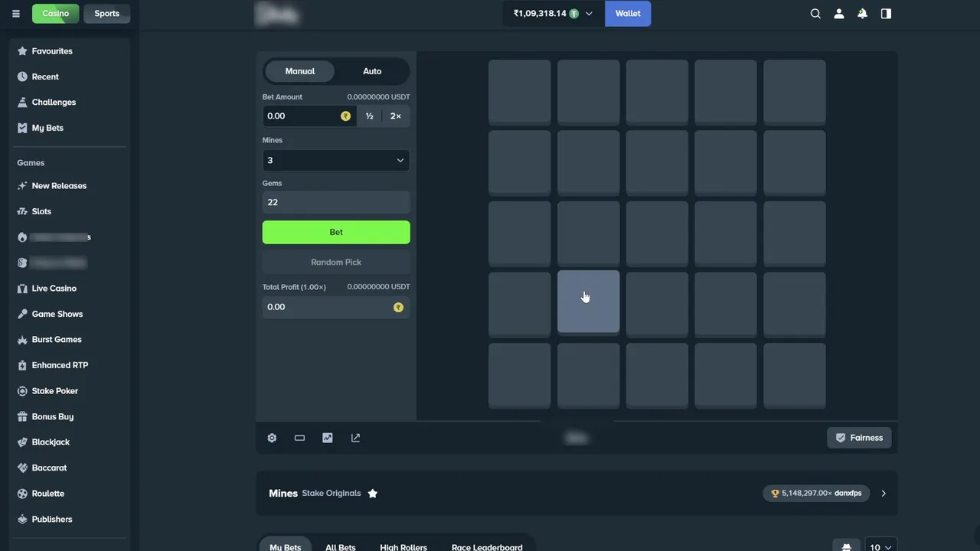Click the Stake Originals label
Screen dimensions: 980x551
332,494
